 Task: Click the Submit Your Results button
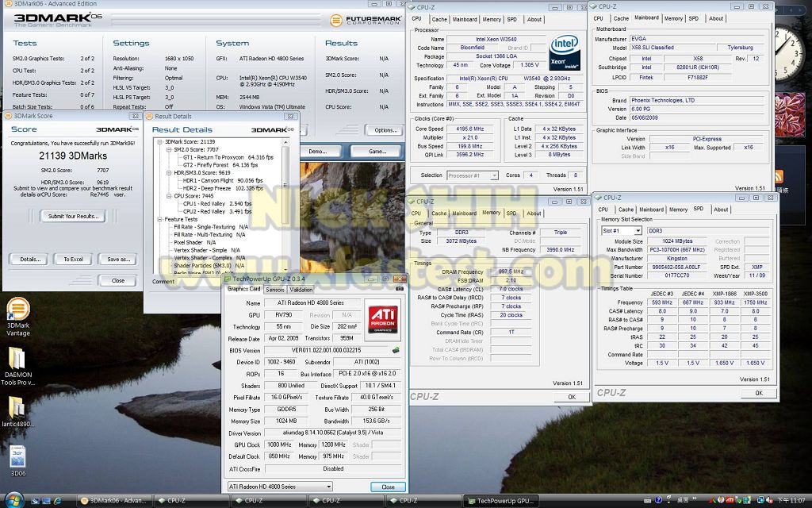(72, 216)
